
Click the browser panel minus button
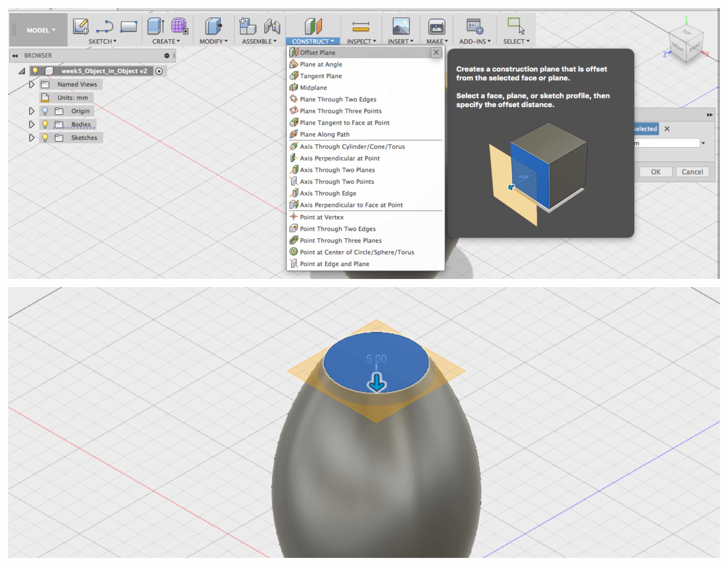(x=167, y=56)
